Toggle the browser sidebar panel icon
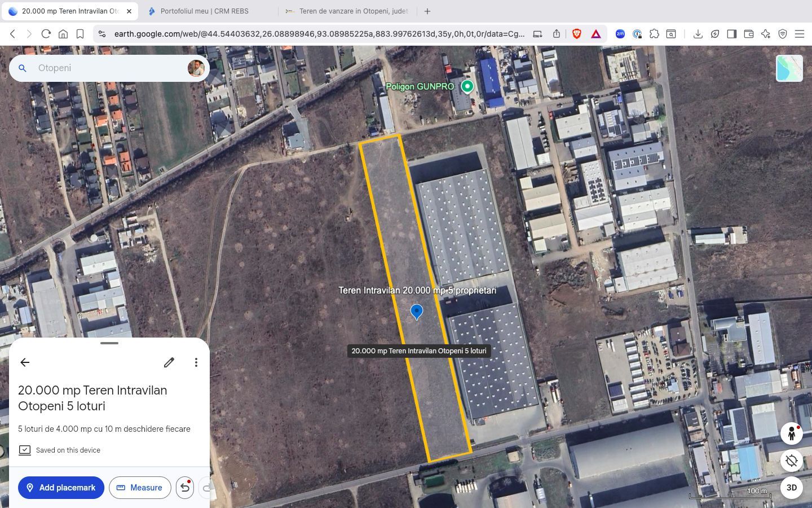This screenshot has width=812, height=508. (732, 34)
